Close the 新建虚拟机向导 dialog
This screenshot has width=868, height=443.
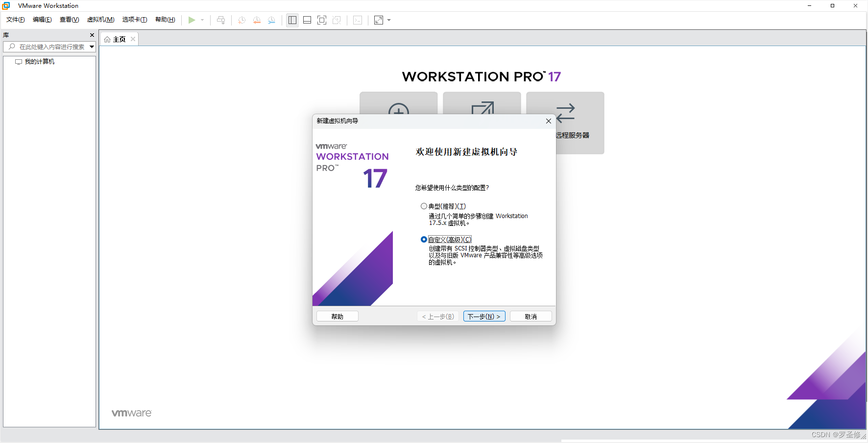(x=549, y=121)
